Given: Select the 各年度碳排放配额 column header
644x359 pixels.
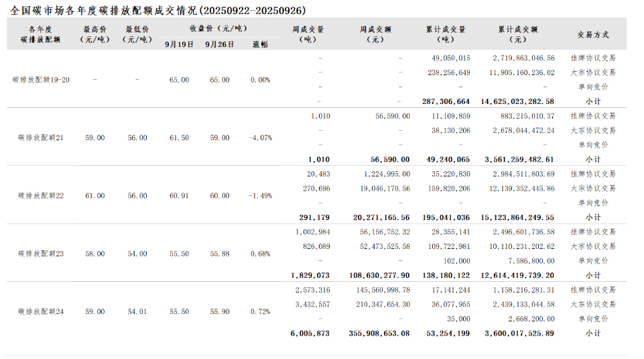Looking at the screenshot, I should 40,34.
